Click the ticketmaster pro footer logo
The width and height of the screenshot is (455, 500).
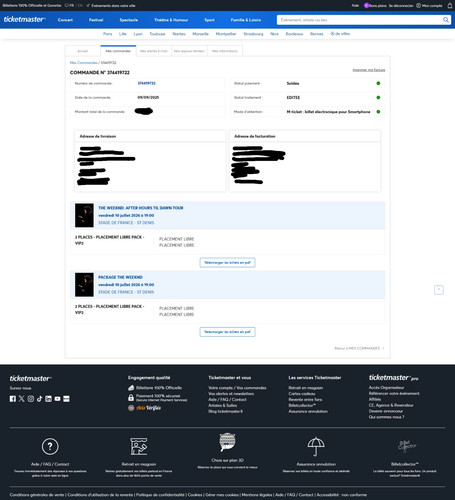(393, 378)
